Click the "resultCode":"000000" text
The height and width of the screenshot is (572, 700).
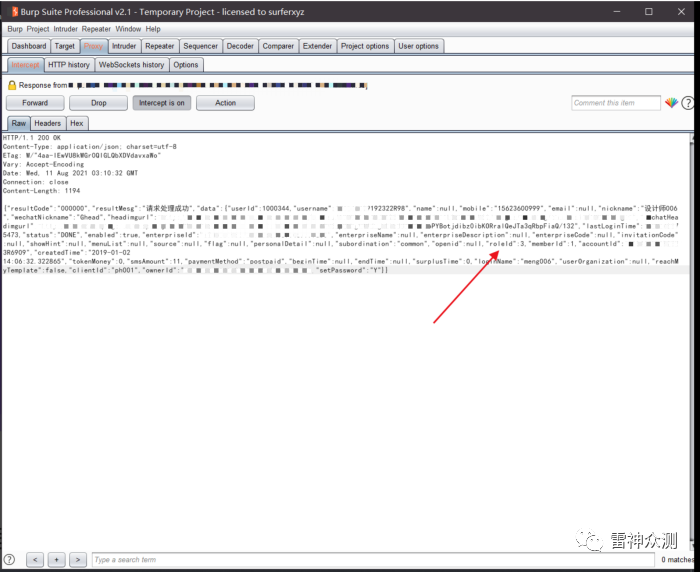(47, 209)
